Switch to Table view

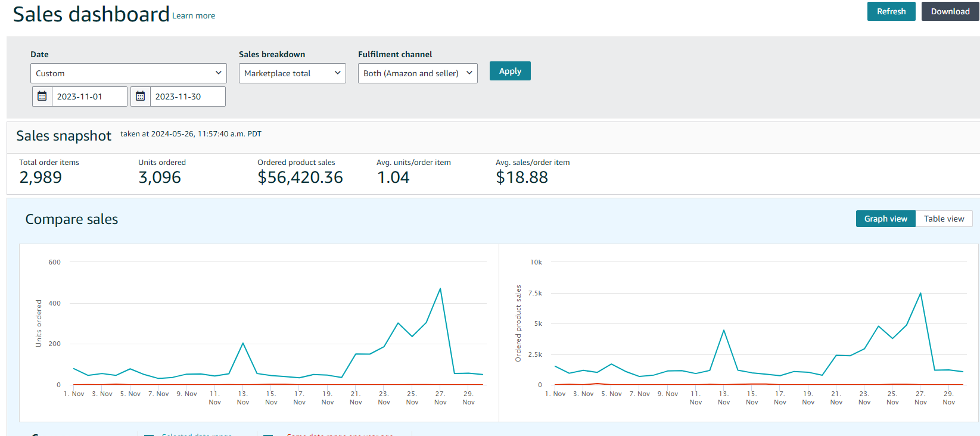[944, 219]
